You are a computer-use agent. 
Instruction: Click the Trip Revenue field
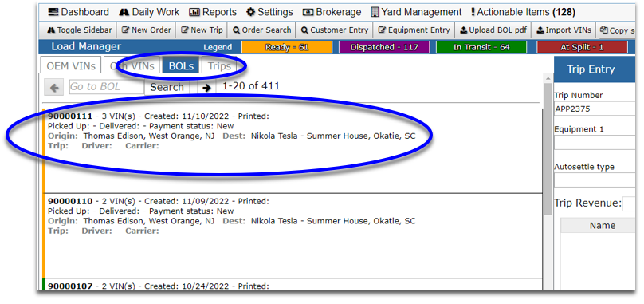click(629, 203)
